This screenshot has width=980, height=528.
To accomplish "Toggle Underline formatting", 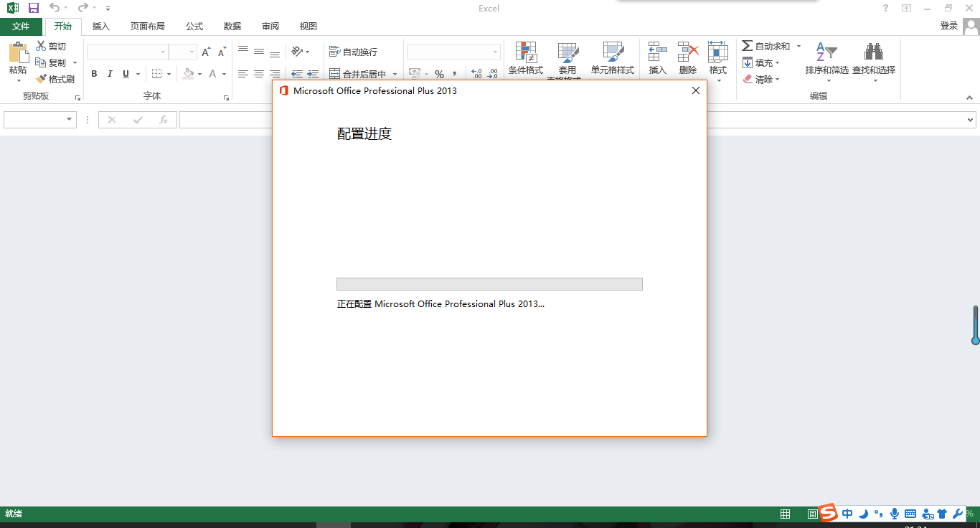I will [x=126, y=74].
